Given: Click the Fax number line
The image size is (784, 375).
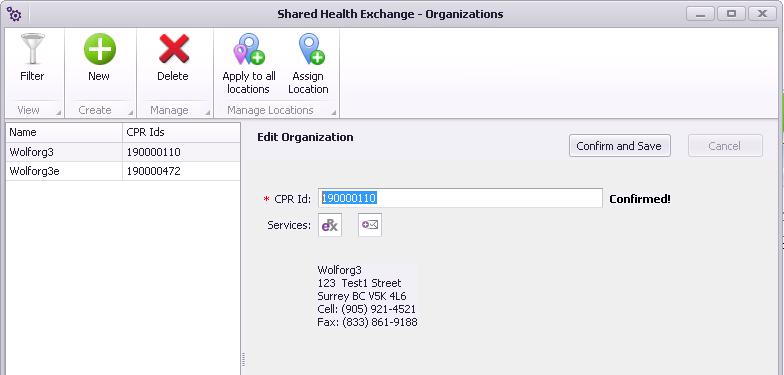Looking at the screenshot, I should click(x=368, y=322).
